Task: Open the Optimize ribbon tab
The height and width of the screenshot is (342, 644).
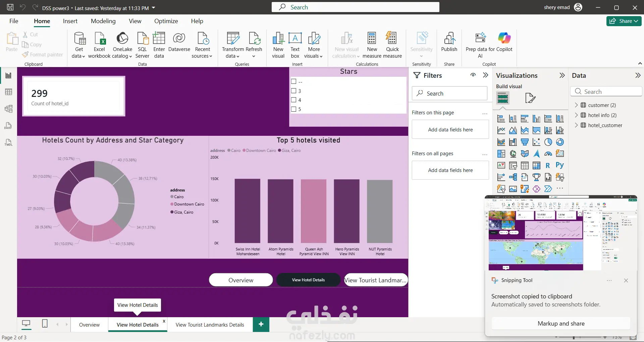Action: [x=166, y=21]
